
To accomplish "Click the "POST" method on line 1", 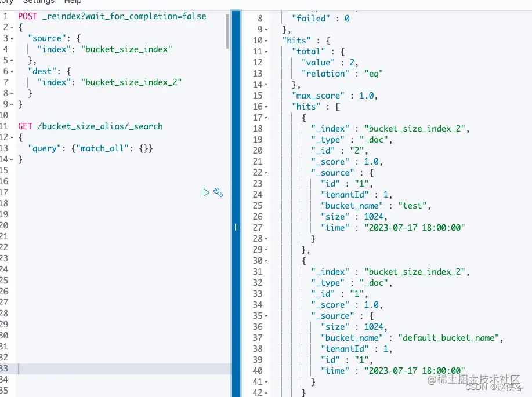I will 27,16.
